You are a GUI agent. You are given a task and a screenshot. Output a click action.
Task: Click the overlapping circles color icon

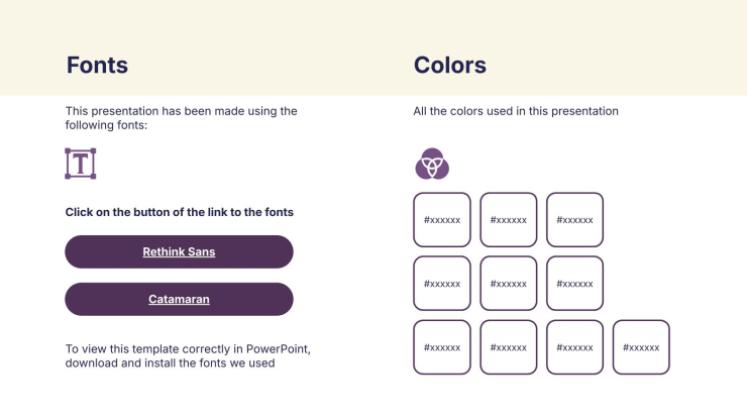click(x=432, y=164)
